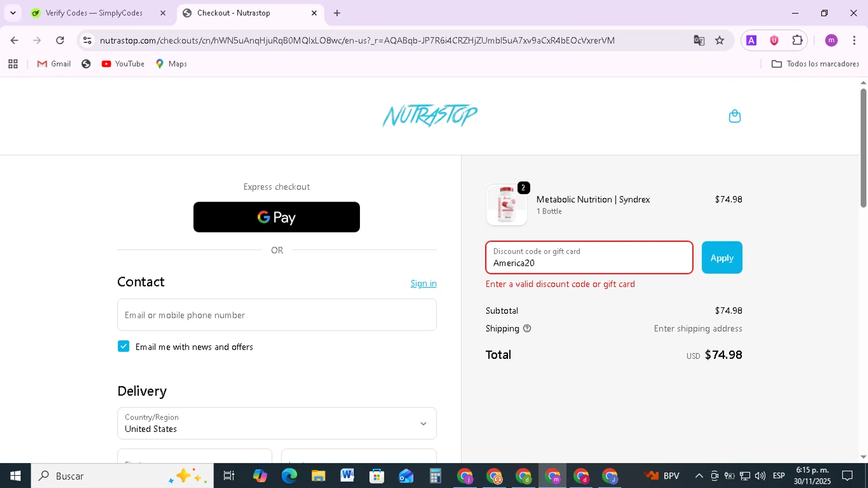
Task: Bookmark this page with the star icon
Action: 719,41
